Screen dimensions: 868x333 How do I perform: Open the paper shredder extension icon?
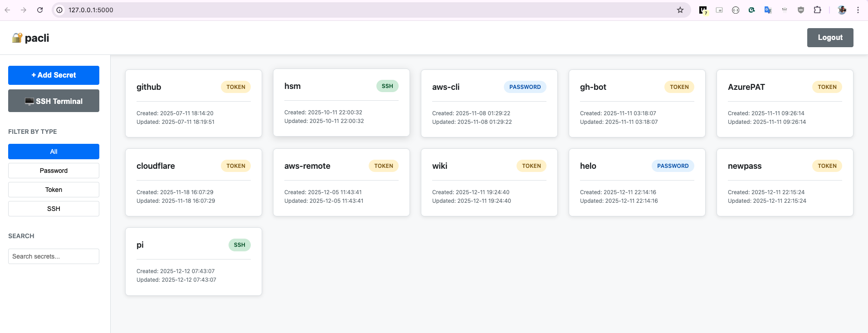click(x=785, y=10)
